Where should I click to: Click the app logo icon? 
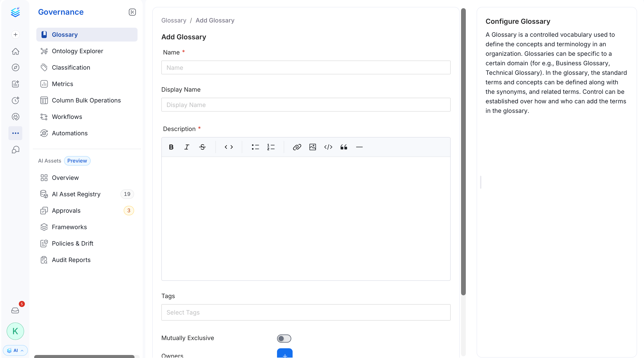click(x=16, y=12)
